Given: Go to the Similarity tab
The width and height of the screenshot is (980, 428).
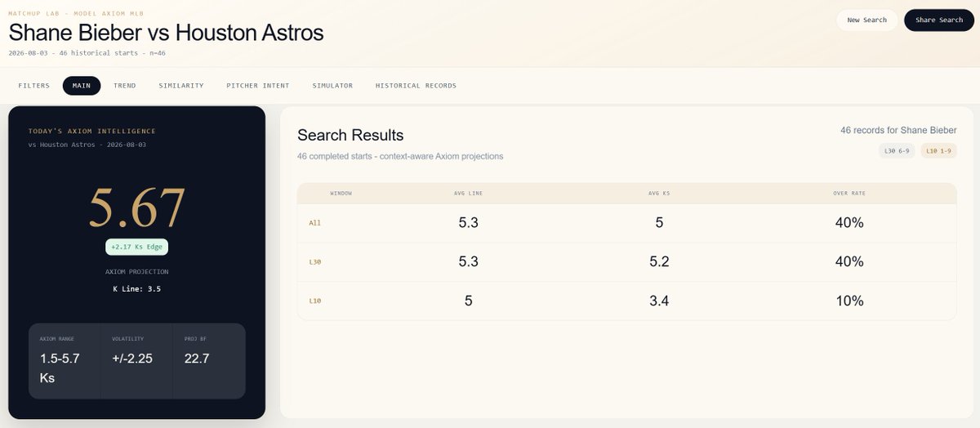Looking at the screenshot, I should [181, 86].
